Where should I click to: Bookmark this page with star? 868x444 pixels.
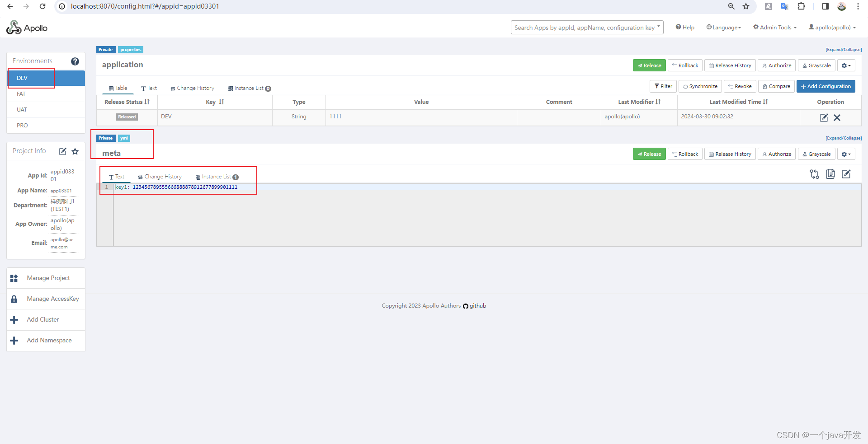pos(746,6)
